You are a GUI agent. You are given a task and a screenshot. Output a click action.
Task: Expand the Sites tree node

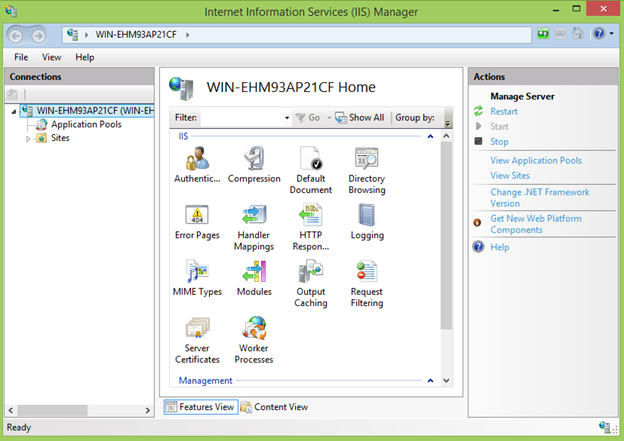28,139
